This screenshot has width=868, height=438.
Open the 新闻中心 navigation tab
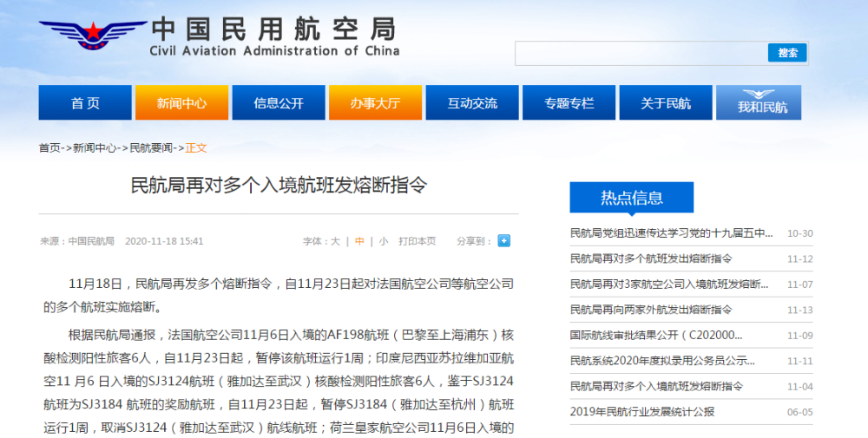(181, 103)
